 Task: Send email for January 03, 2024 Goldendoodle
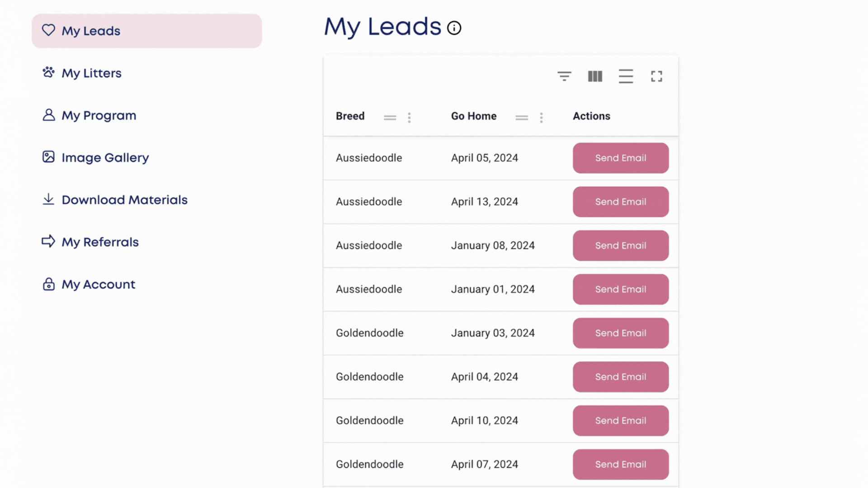(620, 333)
